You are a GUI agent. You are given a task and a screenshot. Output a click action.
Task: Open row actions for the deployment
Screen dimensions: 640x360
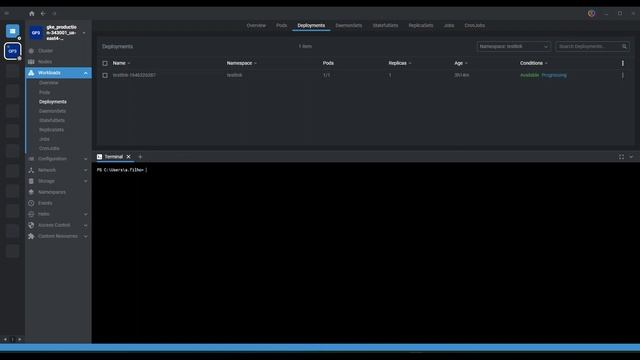coord(622,75)
